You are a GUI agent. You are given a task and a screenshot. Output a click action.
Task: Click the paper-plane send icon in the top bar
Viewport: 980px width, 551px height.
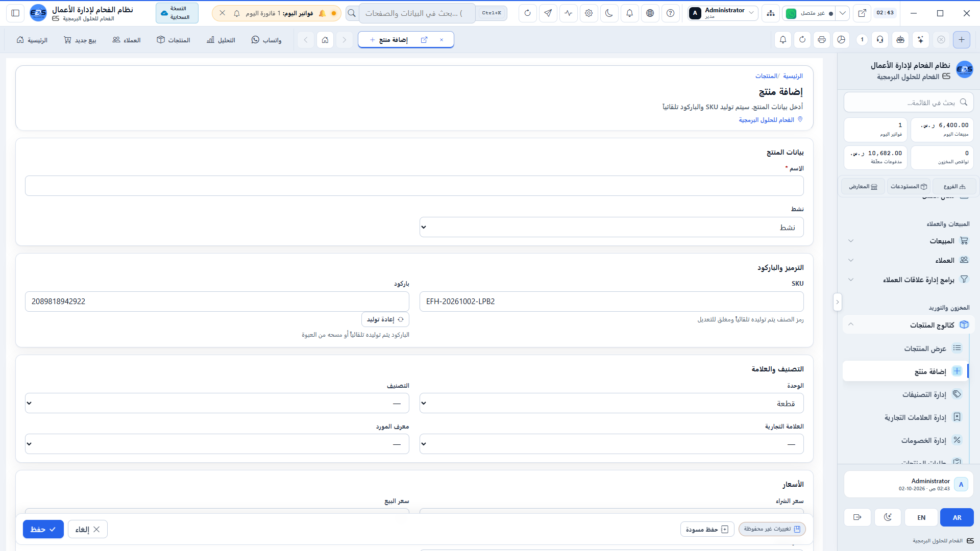click(x=548, y=13)
